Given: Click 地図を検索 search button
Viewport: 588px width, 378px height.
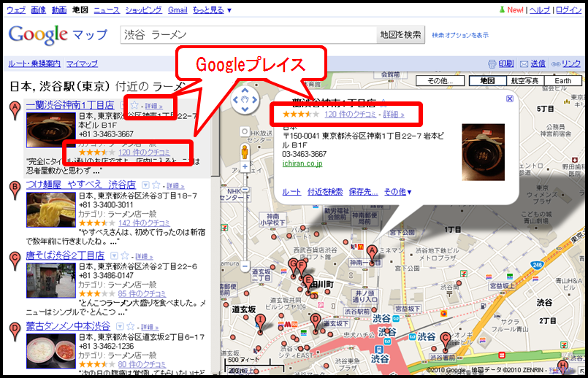Looking at the screenshot, I should 400,35.
